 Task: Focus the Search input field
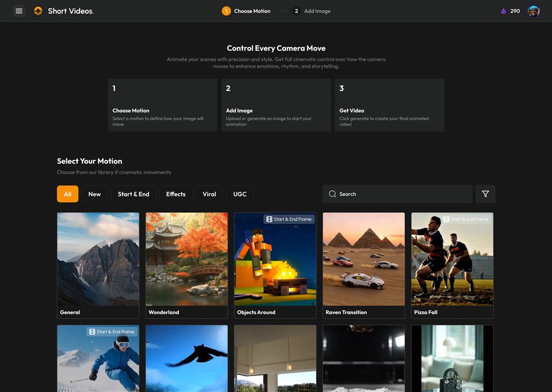coord(397,194)
